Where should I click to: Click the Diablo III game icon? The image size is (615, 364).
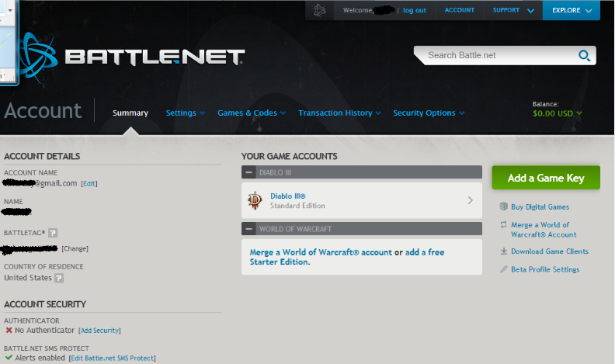(x=255, y=200)
